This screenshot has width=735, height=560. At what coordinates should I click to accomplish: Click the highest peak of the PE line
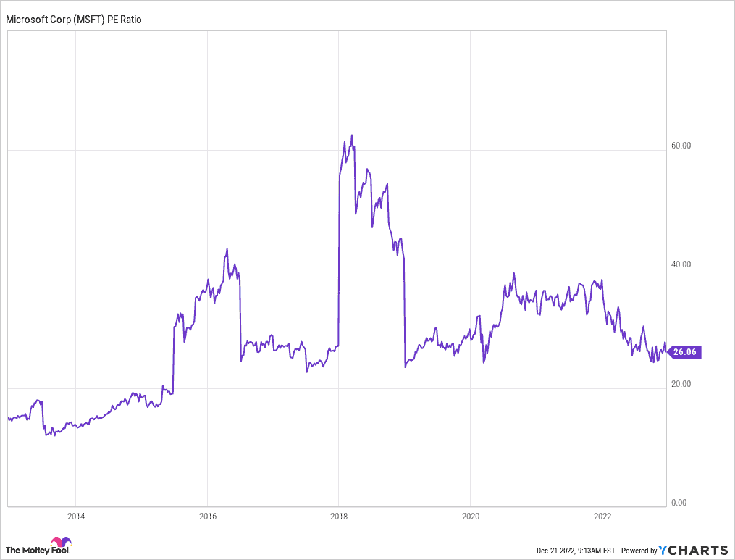(352, 135)
